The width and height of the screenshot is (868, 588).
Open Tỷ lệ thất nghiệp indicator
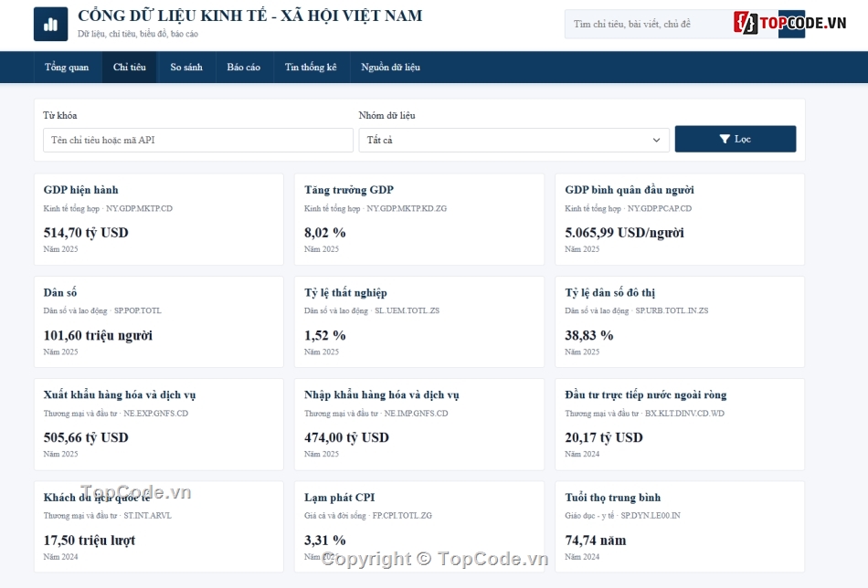pyautogui.click(x=419, y=322)
